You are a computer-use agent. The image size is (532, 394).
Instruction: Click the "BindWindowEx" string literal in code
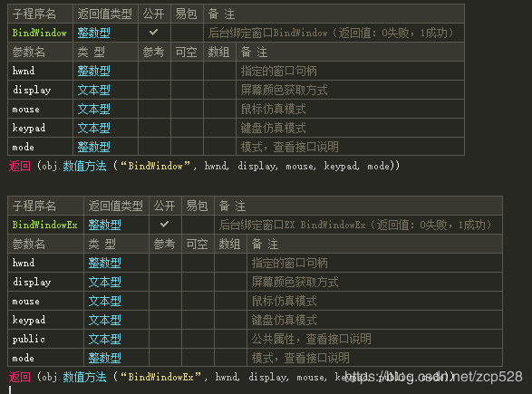[x=160, y=377]
